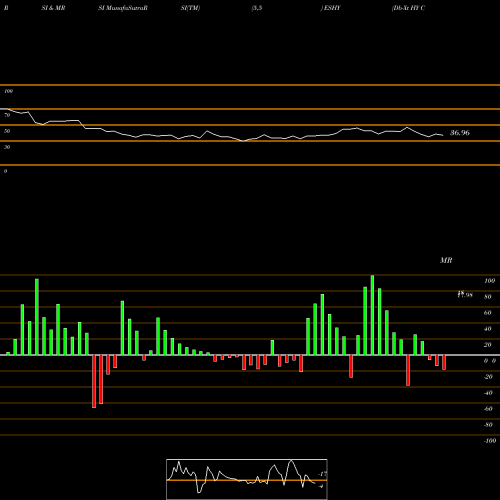
Task: Click the MR value ending in .98
Action: [465, 295]
